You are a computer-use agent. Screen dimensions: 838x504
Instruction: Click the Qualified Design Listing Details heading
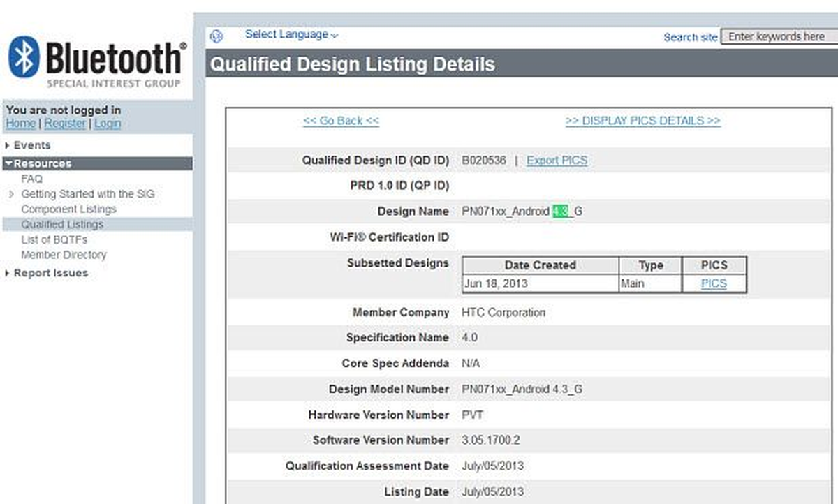pyautogui.click(x=353, y=65)
